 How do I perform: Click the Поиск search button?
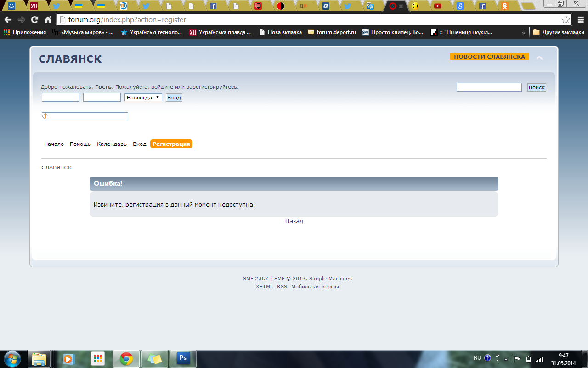click(537, 87)
